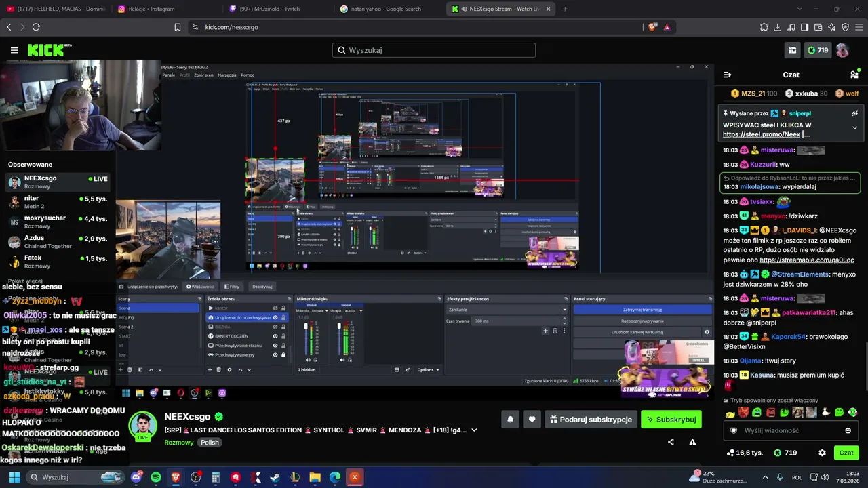Open Steam from the Windows taskbar

tap(275, 477)
